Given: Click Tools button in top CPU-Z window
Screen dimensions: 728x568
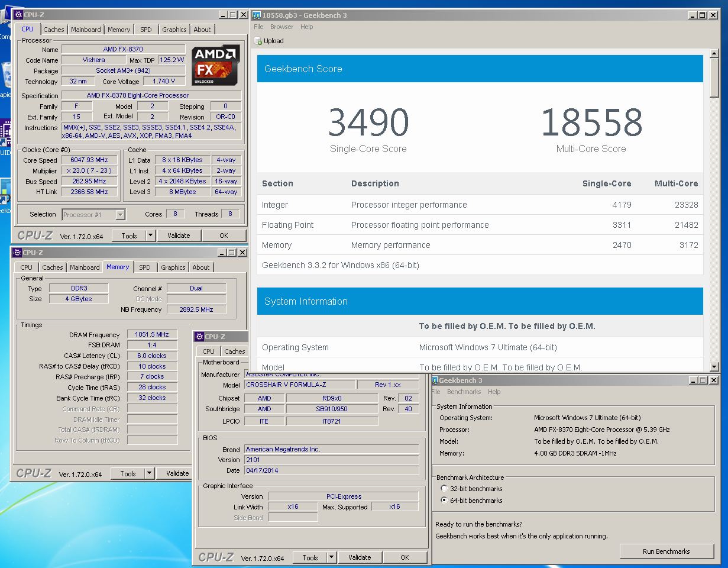Looking at the screenshot, I should click(x=129, y=235).
